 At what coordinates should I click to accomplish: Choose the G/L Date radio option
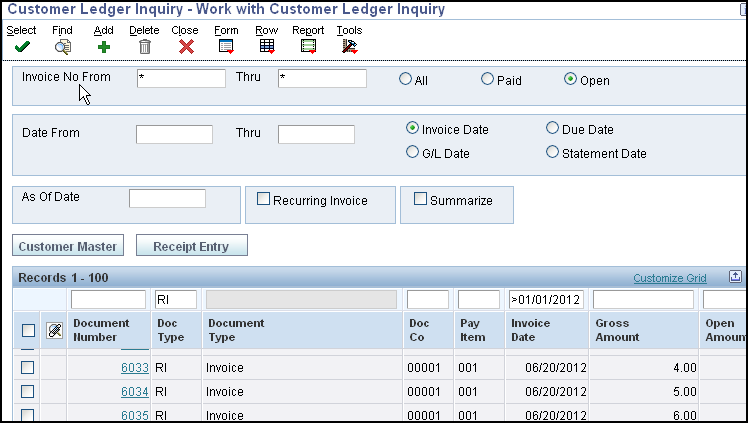pyautogui.click(x=412, y=152)
